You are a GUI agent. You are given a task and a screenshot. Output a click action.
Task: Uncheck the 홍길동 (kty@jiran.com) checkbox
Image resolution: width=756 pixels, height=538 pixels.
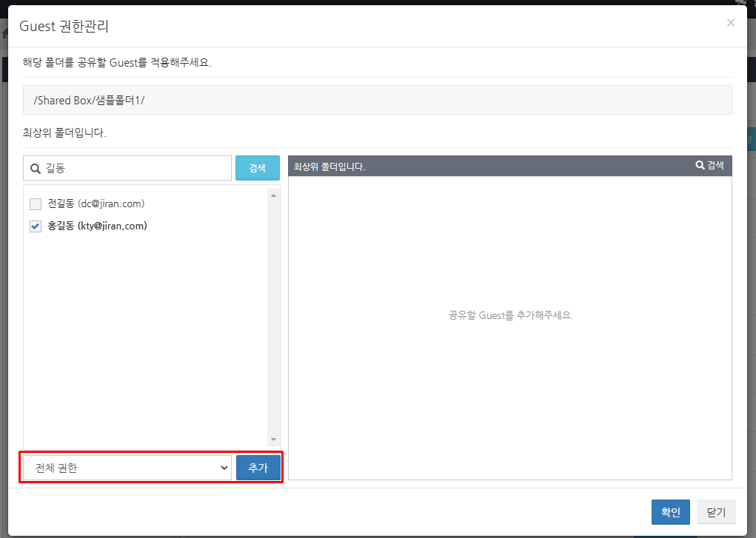(x=36, y=226)
